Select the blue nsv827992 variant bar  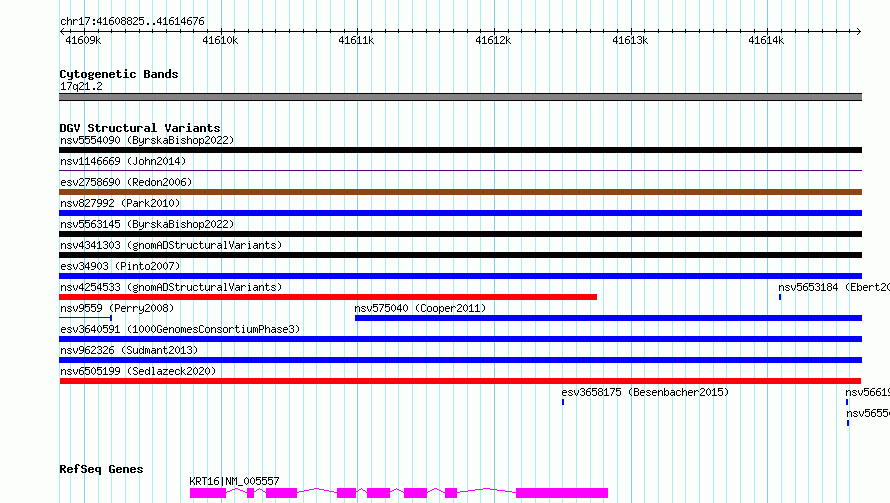[x=460, y=213]
